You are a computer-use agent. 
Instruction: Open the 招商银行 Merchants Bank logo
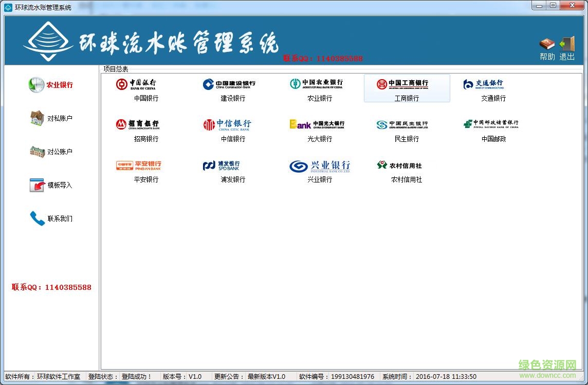coord(138,124)
